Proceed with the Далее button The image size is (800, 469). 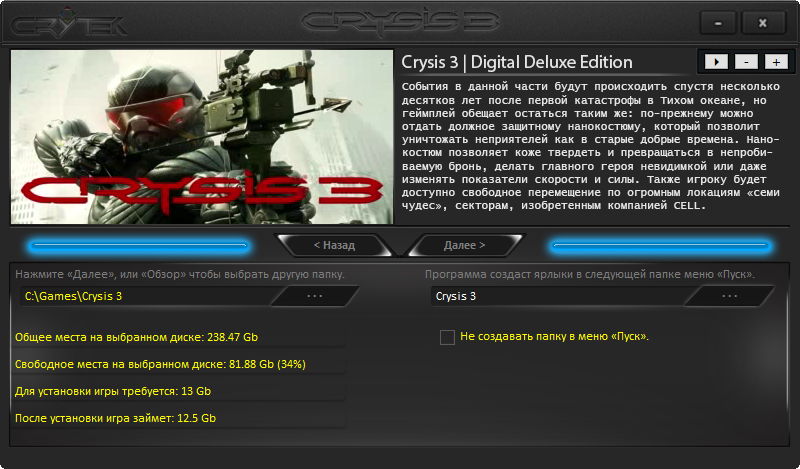pyautogui.click(x=464, y=245)
